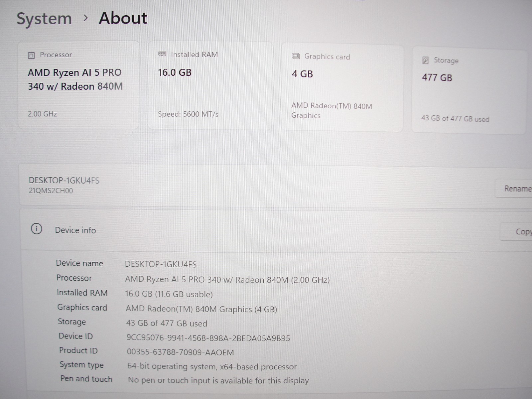Select PC name 'DESKTOP-1GKU4FS' header text
The width and height of the screenshot is (532, 399).
[x=64, y=181]
